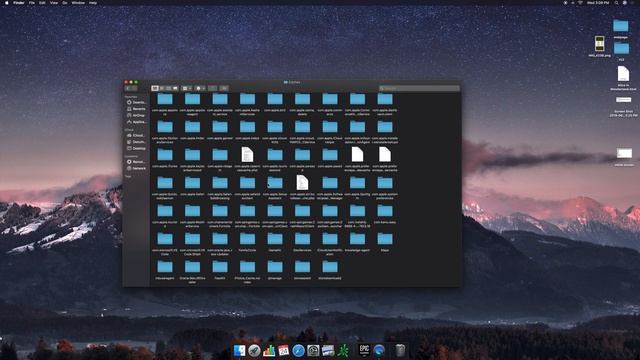Viewport: 640px width, 360px height.
Task: Select the Maps folder
Action: (x=385, y=239)
